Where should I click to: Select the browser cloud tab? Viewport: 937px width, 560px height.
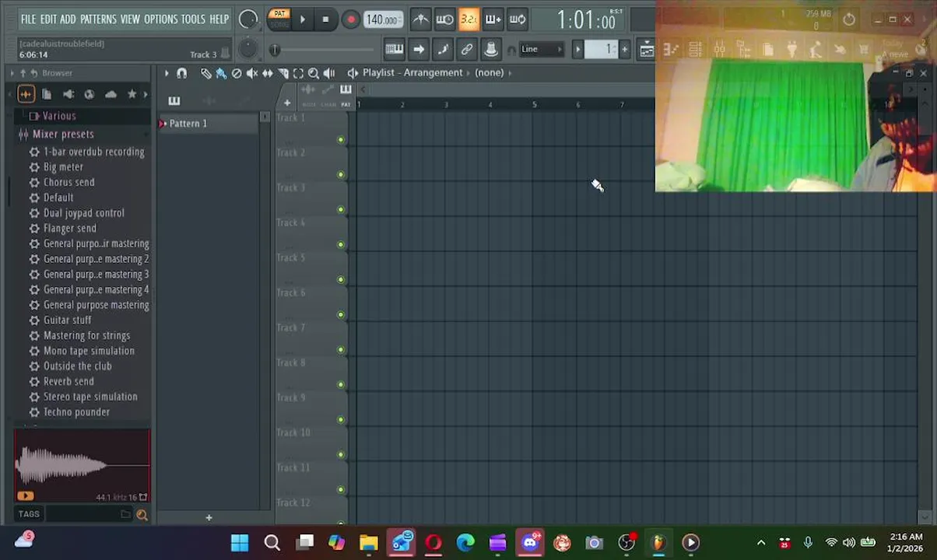coord(111,94)
